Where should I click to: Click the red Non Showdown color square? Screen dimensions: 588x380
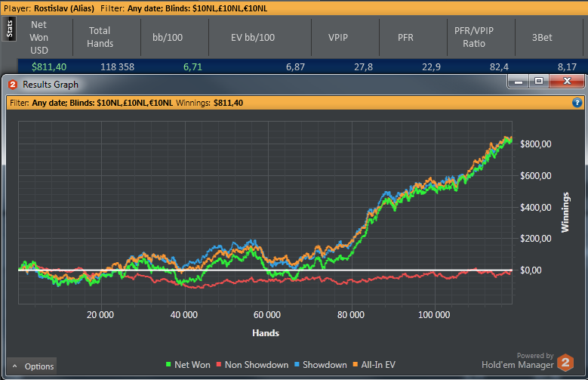pyautogui.click(x=219, y=364)
